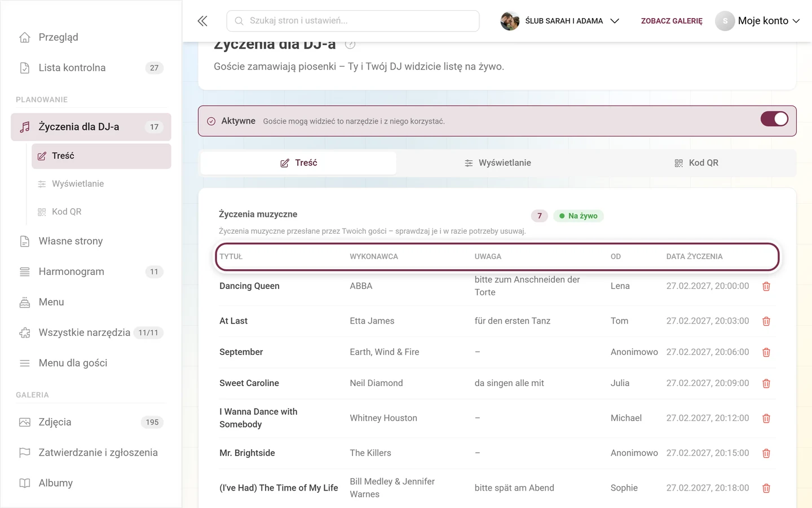Viewport: 812px width, 508px height.
Task: Click the Data życzenia column header
Action: 694,256
